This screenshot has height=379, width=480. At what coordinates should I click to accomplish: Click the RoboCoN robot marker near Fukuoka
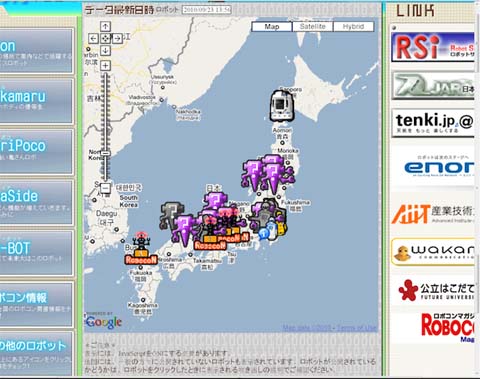tap(141, 249)
